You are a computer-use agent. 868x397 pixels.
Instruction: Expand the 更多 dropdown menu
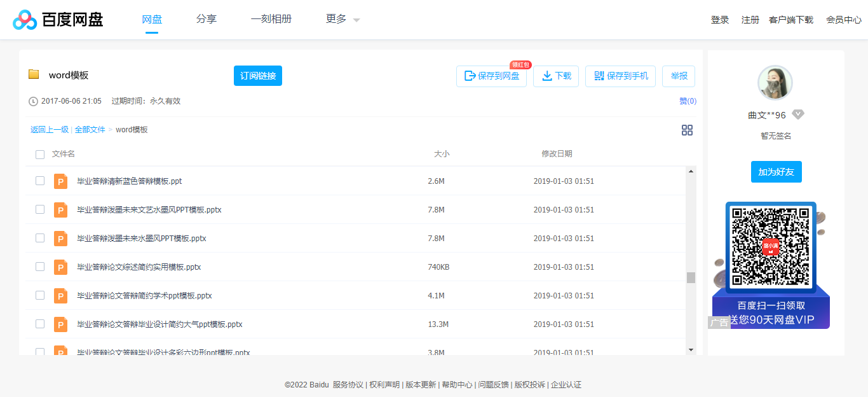coord(341,19)
